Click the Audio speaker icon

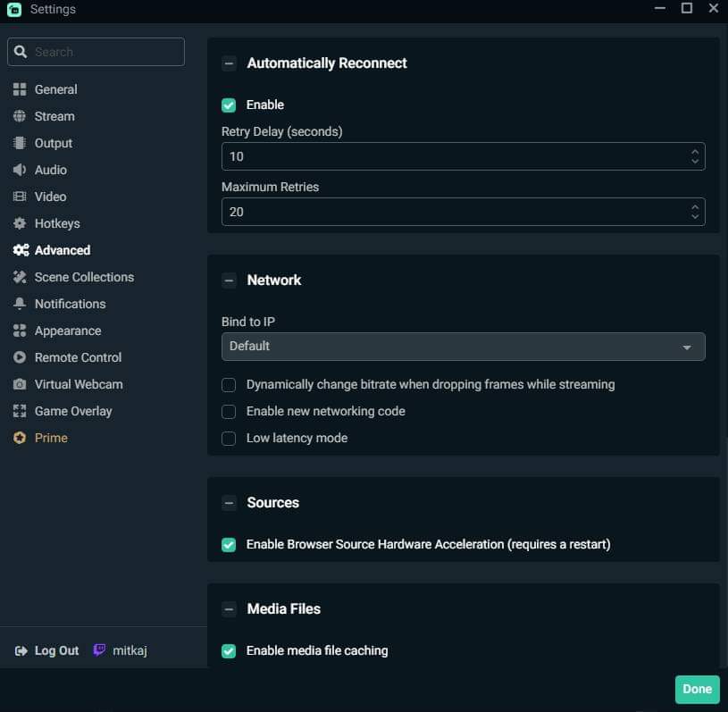20,170
